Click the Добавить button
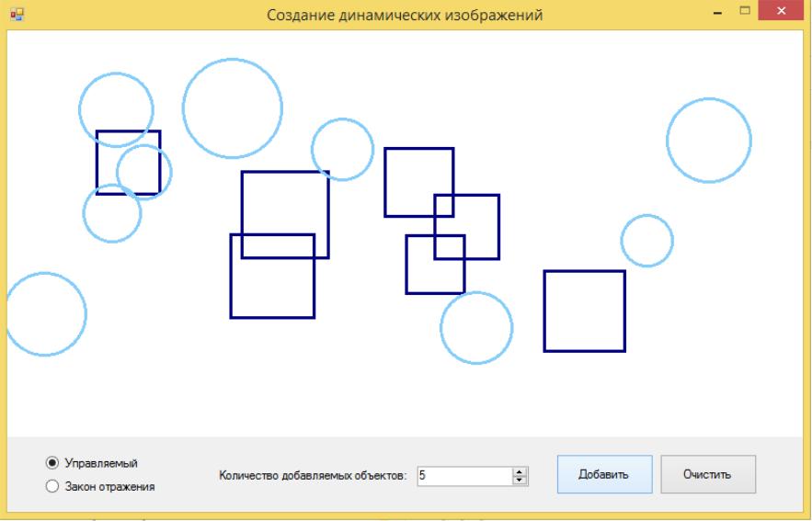The image size is (812, 521). (x=604, y=474)
